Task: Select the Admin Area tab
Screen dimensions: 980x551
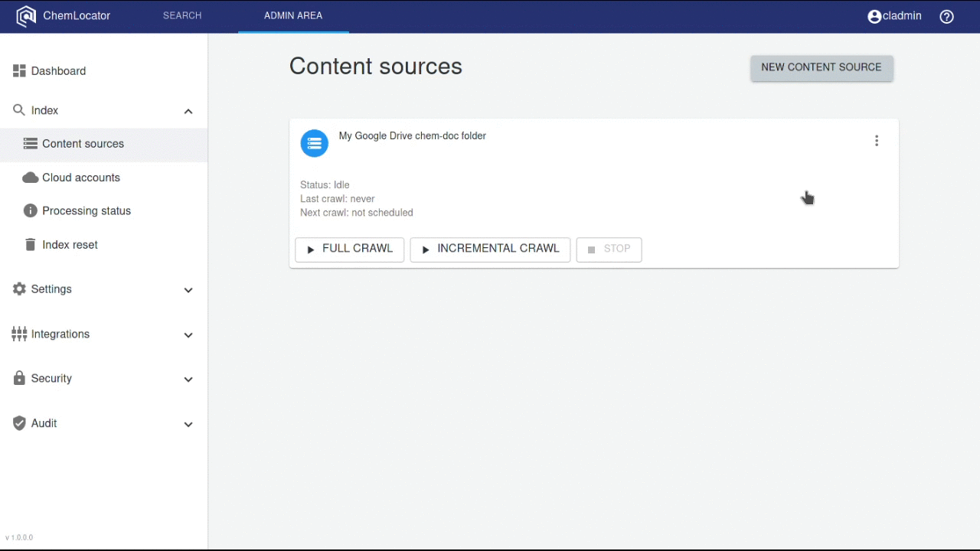Action: pos(293,16)
